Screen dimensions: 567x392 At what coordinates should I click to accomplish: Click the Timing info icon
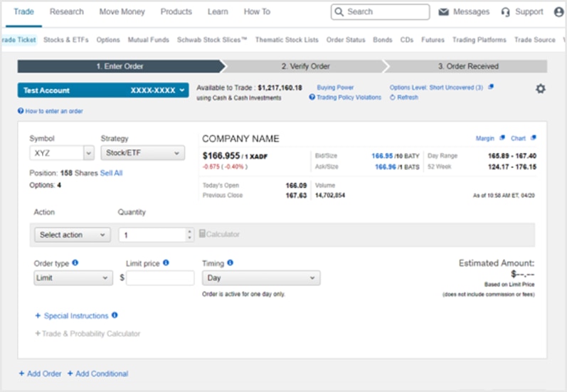point(230,263)
